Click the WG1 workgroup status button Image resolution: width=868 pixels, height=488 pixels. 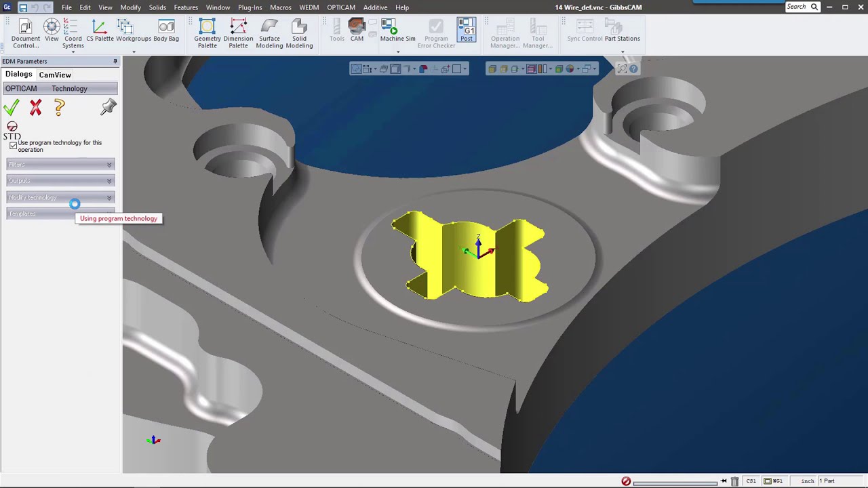[774, 481]
